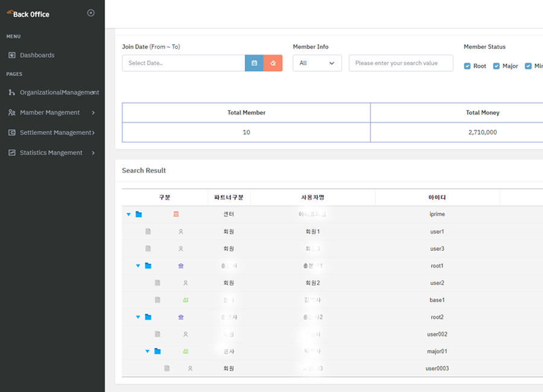Click the file icon in the user002 row
Image resolution: width=543 pixels, height=392 pixels.
(157, 334)
